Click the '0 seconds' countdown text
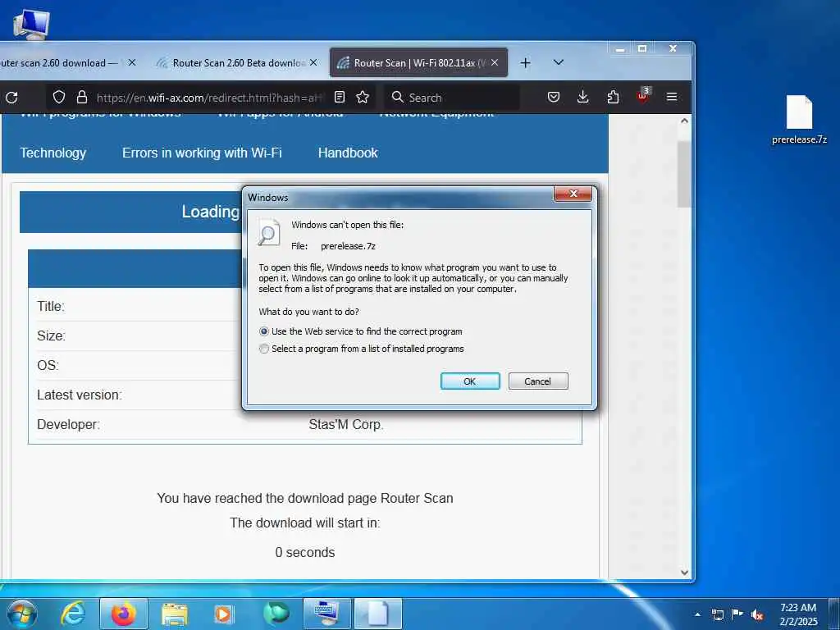Screen dimensions: 840x630 (x=305, y=552)
